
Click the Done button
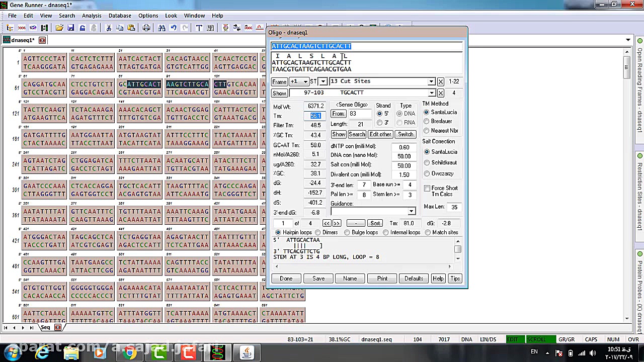(x=286, y=279)
